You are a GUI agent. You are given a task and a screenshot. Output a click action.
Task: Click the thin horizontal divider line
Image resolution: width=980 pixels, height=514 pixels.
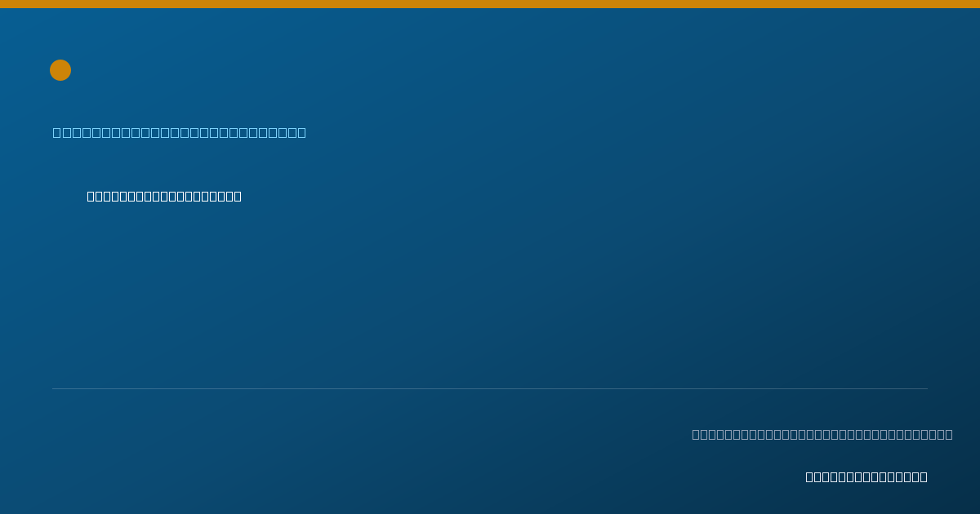click(490, 388)
